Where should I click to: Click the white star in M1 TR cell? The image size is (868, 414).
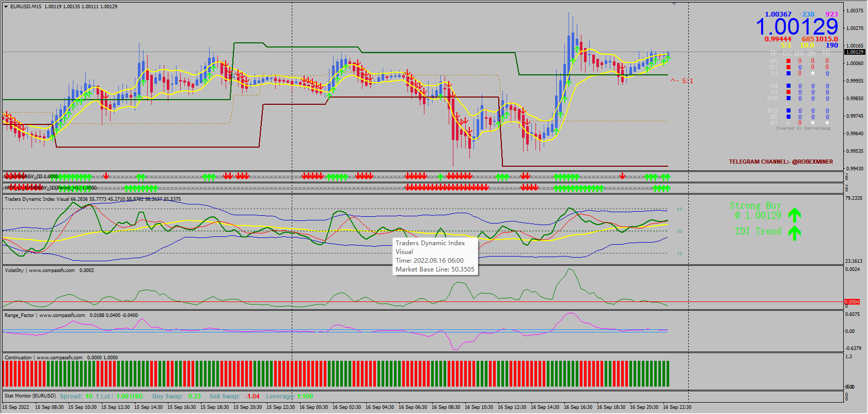tap(827, 123)
